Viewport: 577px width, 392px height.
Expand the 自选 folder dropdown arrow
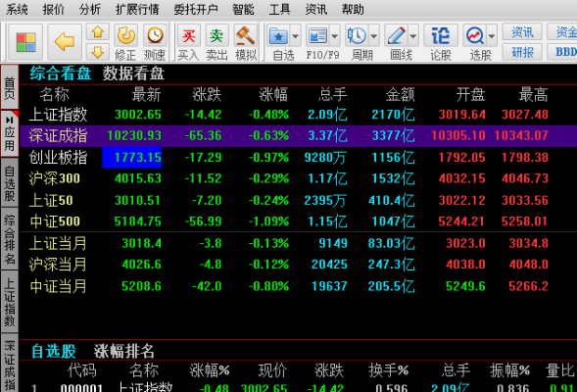click(295, 36)
